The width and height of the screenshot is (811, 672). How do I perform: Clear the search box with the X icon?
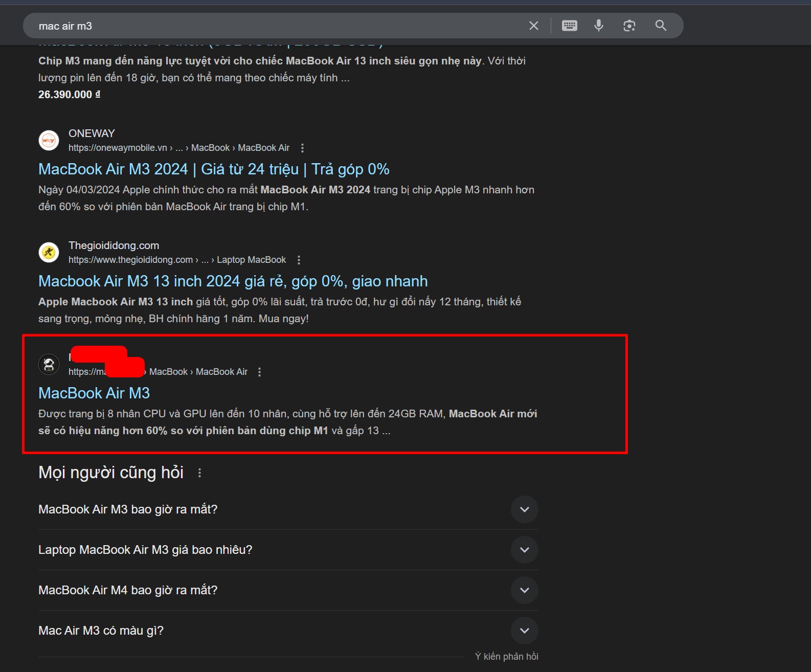(533, 26)
